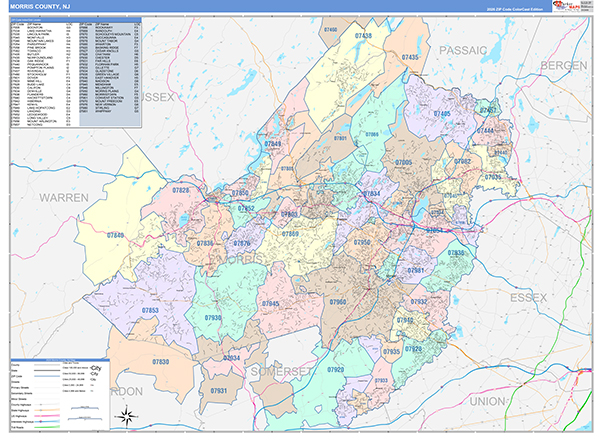Click the Marker Maps logo
The width and height of the screenshot is (600, 440).
pos(566,6)
